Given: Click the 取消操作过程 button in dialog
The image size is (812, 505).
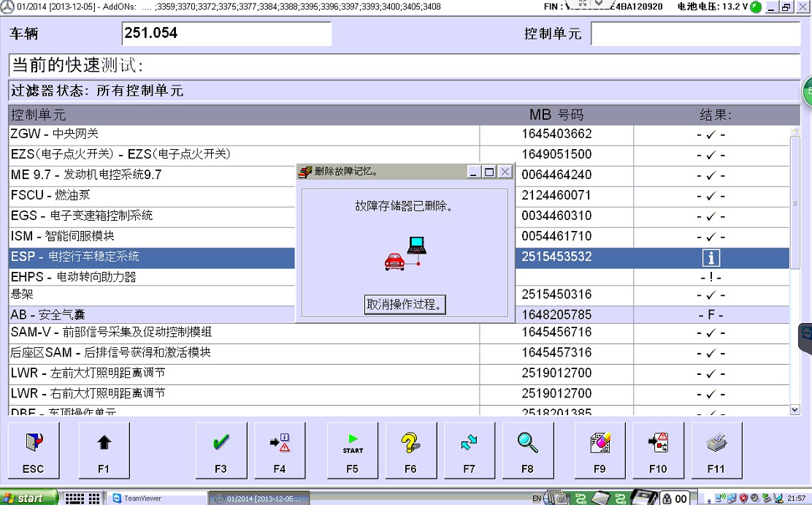Looking at the screenshot, I should click(405, 305).
